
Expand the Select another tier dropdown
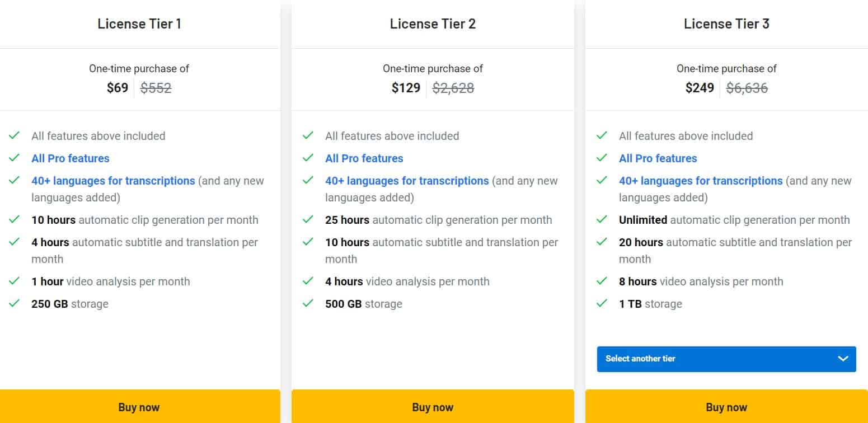[x=726, y=359]
